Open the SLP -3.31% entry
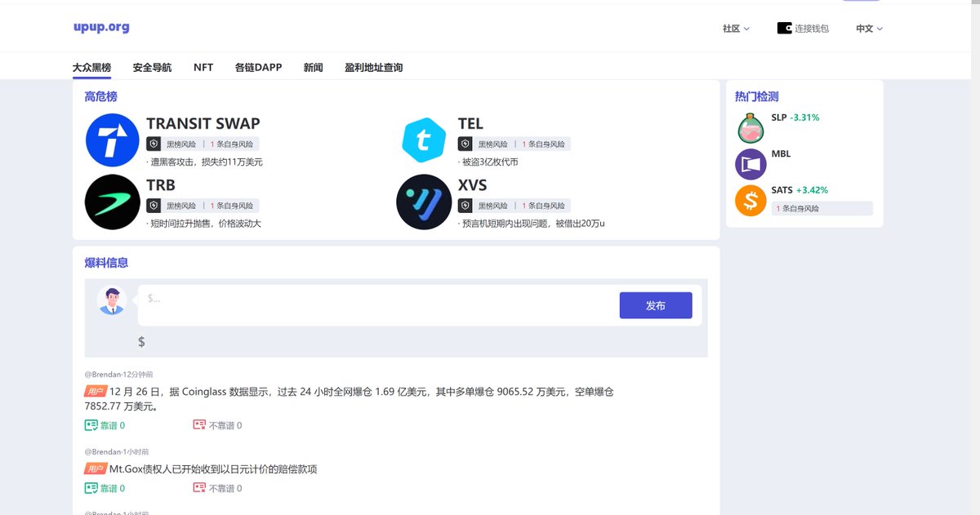 [x=795, y=118]
